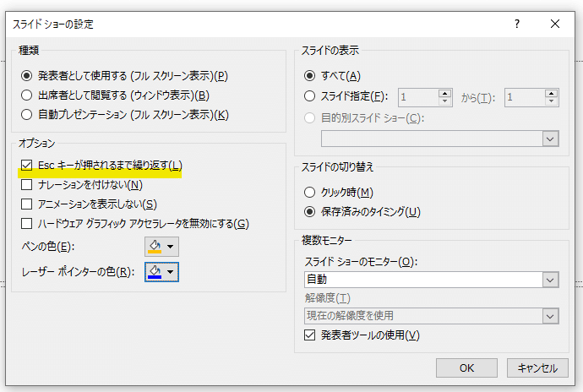Choose 自動プレゼンテーション (フル スクリーン表示) option
Screen dimensions: 583x392
(26, 115)
